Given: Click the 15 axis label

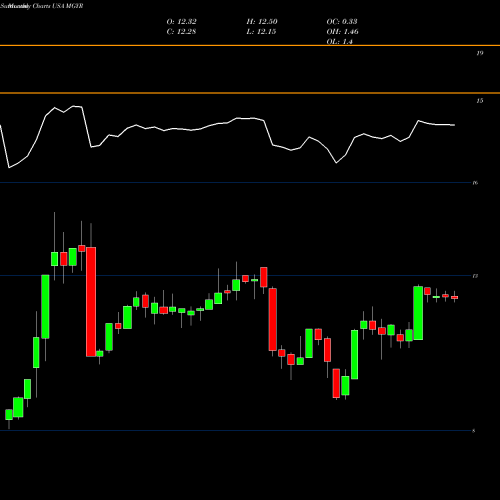Looking at the screenshot, I should click(480, 101).
